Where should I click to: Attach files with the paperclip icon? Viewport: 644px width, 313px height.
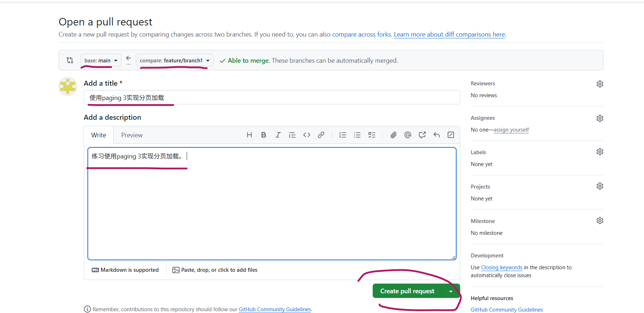click(x=393, y=135)
